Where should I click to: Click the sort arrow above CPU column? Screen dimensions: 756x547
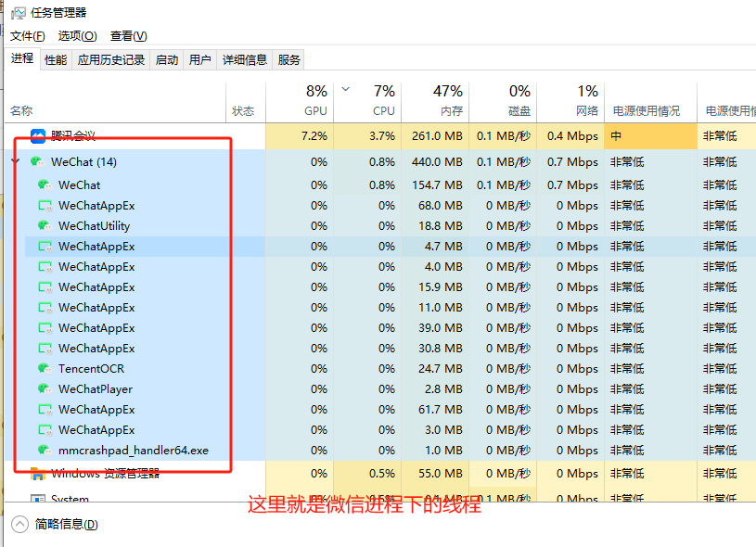pos(345,89)
